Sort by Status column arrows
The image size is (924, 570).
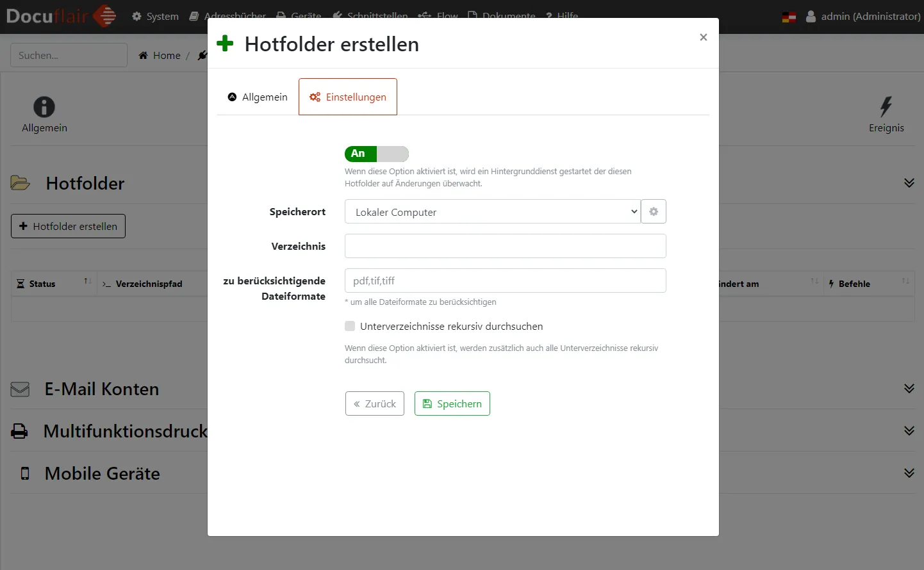pyautogui.click(x=88, y=282)
